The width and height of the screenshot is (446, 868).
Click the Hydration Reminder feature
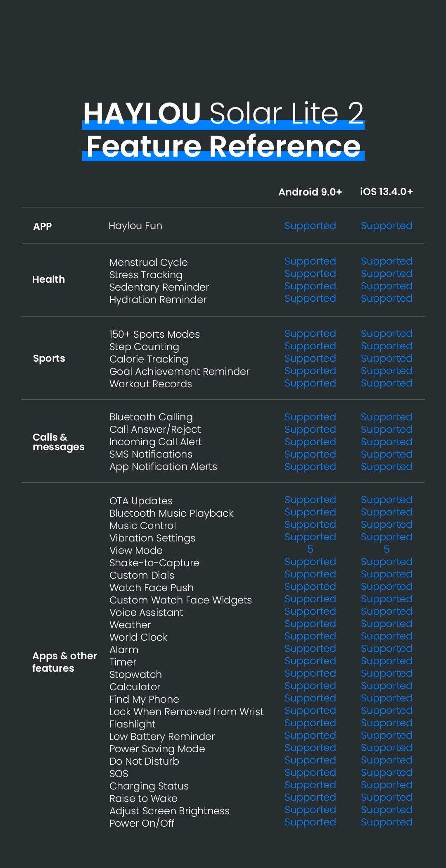pos(158,300)
